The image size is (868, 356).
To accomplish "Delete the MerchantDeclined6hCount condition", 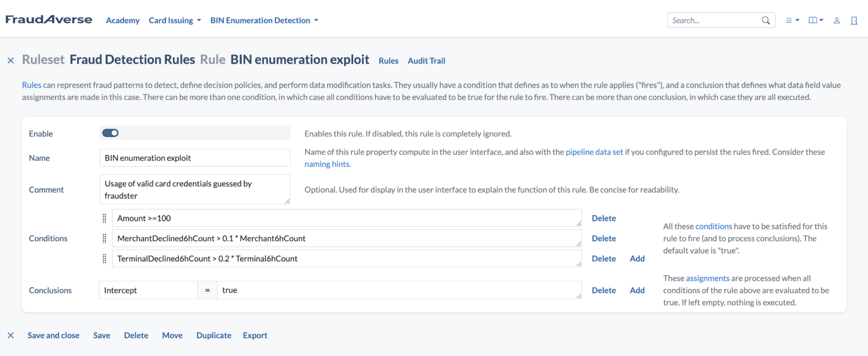I will [603, 238].
